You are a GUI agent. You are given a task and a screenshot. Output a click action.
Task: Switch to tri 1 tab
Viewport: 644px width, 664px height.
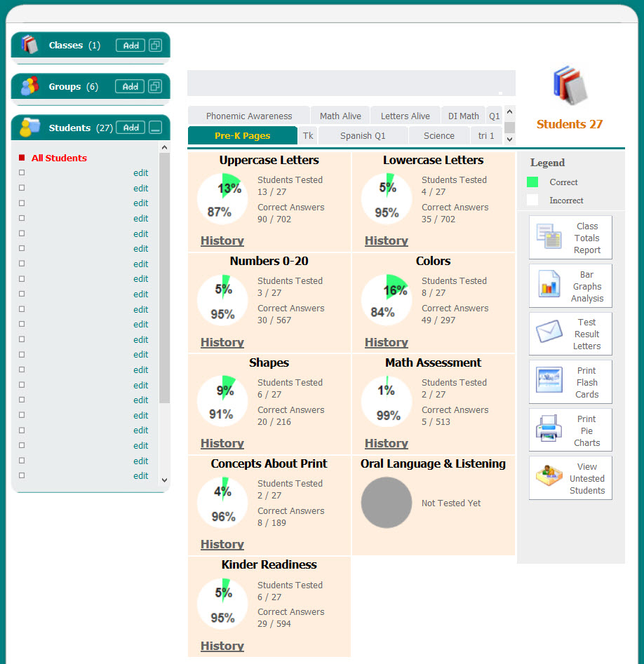point(486,135)
